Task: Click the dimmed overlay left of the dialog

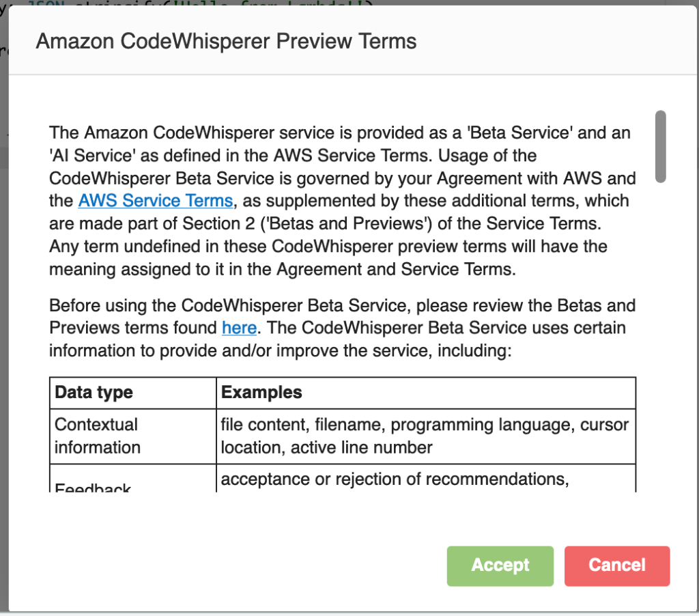Action: tap(3, 307)
